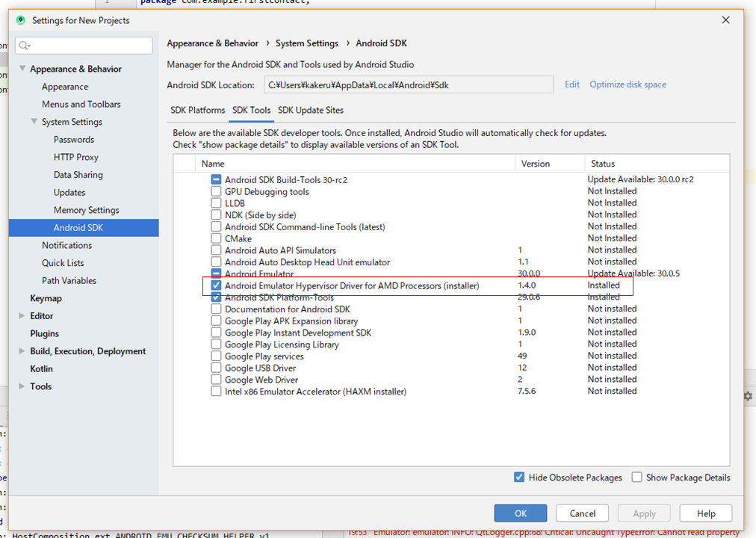The height and width of the screenshot is (538, 756).
Task: Click the Android Studio logo in title bar
Action: coord(20,20)
